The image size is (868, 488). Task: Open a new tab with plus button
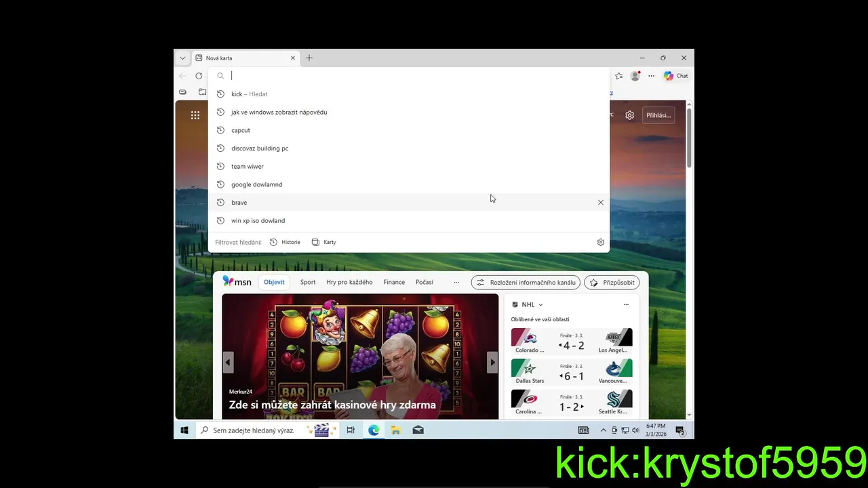coord(309,58)
